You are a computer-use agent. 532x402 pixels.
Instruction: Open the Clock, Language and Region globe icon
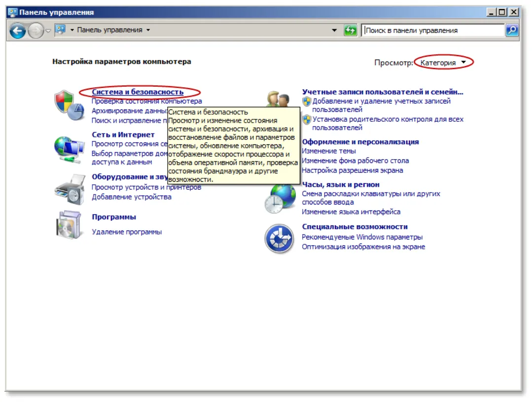[280, 199]
